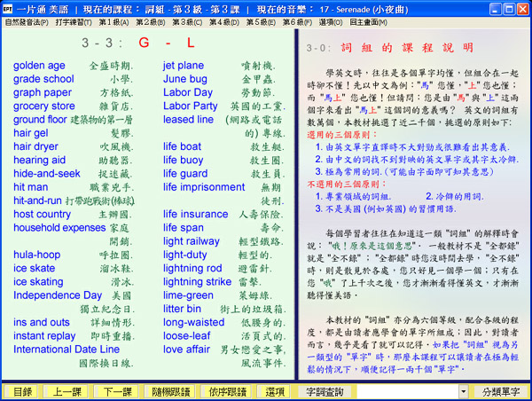Viewport: 532px width, 401px height.
Task: Open the 自然發音法(P) menu
Action: tap(27, 21)
